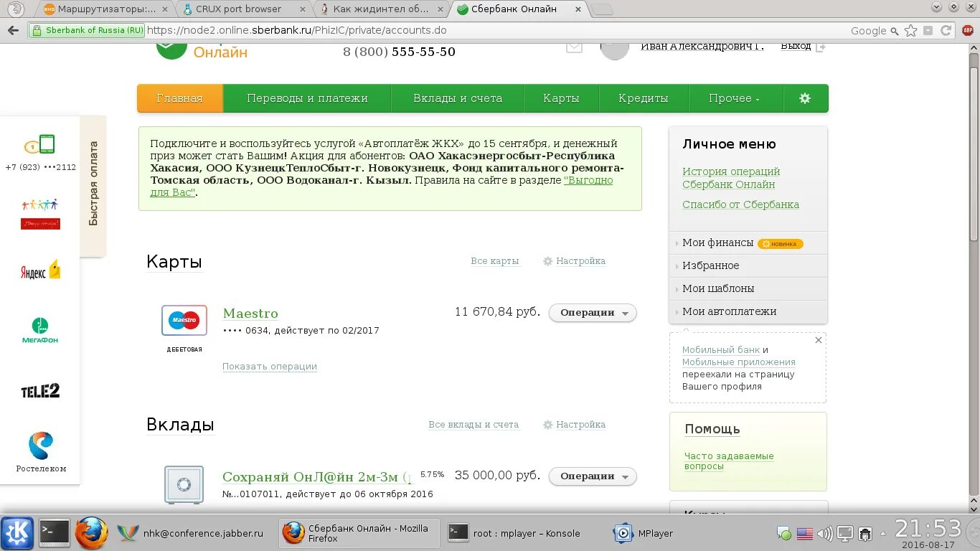This screenshot has height=551, width=980.
Task: Click the red ABP extension icon
Action: tap(968, 31)
